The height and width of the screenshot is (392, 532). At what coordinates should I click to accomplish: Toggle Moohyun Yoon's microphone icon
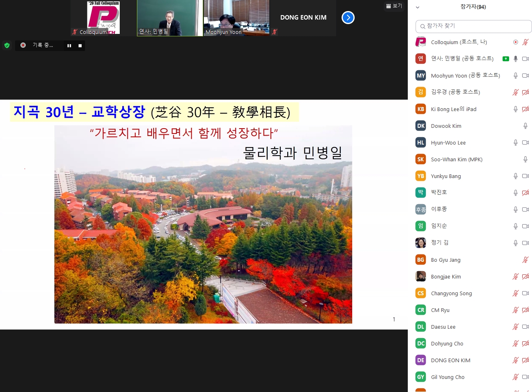click(x=516, y=76)
